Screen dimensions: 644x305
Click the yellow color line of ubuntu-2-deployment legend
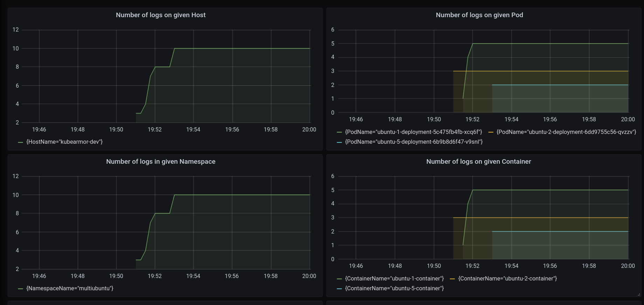point(491,133)
